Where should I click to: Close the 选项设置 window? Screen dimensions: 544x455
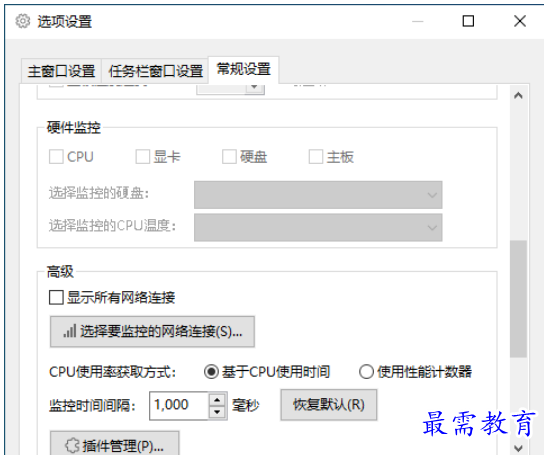[x=520, y=21]
